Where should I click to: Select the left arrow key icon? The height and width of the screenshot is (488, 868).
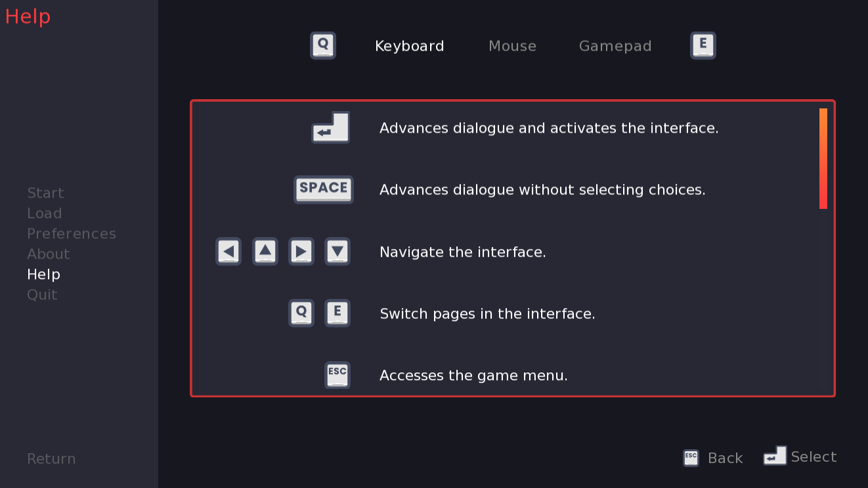tap(228, 251)
